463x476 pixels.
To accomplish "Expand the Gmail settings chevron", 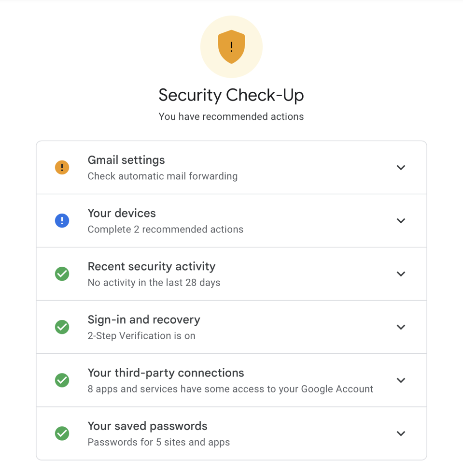I will [x=401, y=168].
